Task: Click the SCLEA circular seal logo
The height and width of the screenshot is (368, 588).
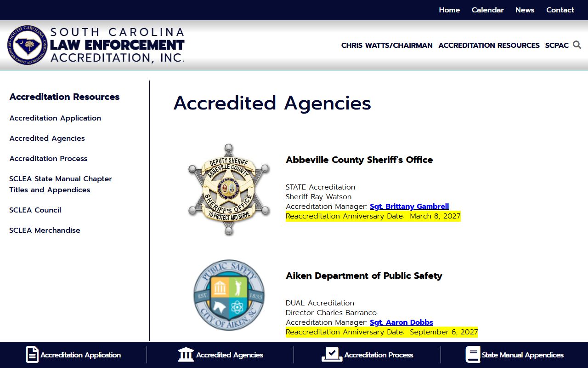Action: (x=27, y=45)
